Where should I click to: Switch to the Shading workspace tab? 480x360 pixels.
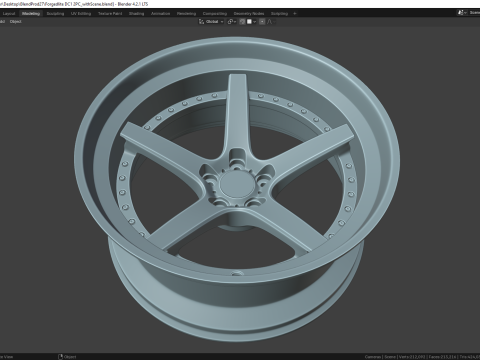click(x=137, y=14)
